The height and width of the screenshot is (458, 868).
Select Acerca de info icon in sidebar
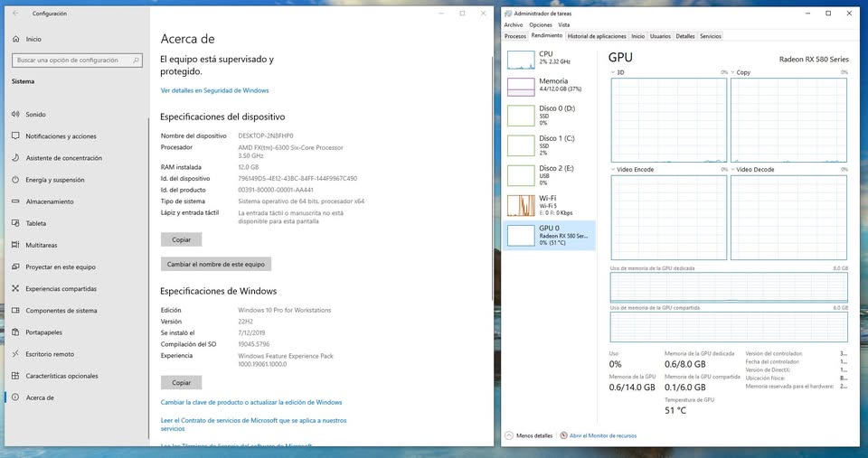15,397
